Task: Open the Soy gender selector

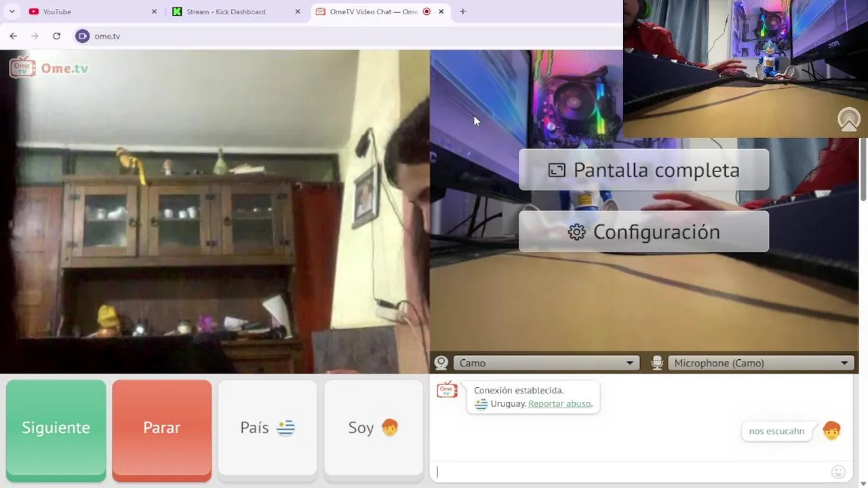Action: pyautogui.click(x=374, y=428)
